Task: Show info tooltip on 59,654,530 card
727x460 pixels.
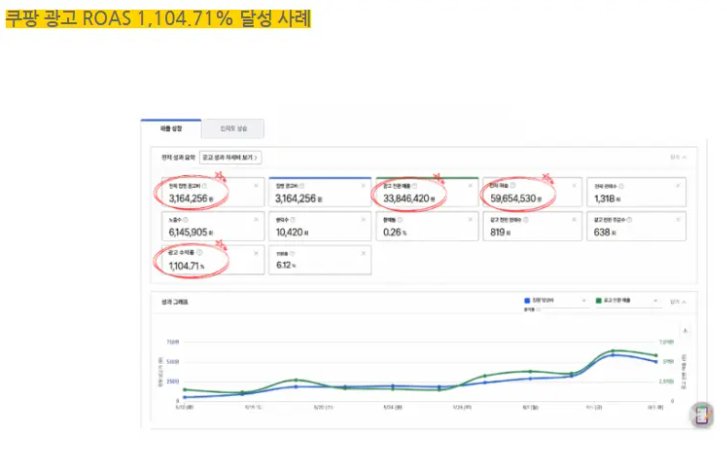Action: coord(513,185)
